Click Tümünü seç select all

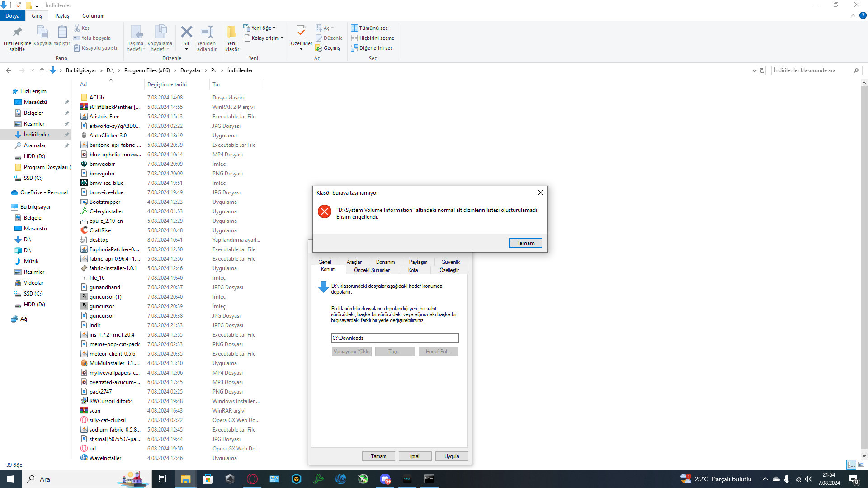369,28
